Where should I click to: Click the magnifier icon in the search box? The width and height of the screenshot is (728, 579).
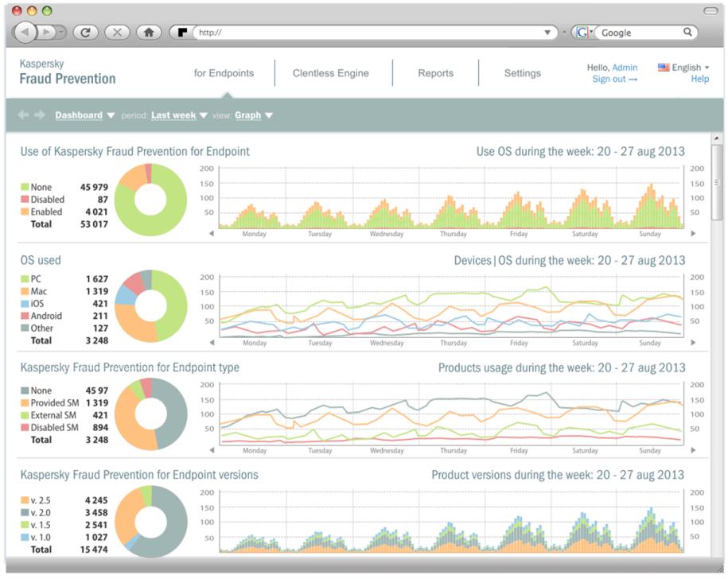(x=687, y=32)
